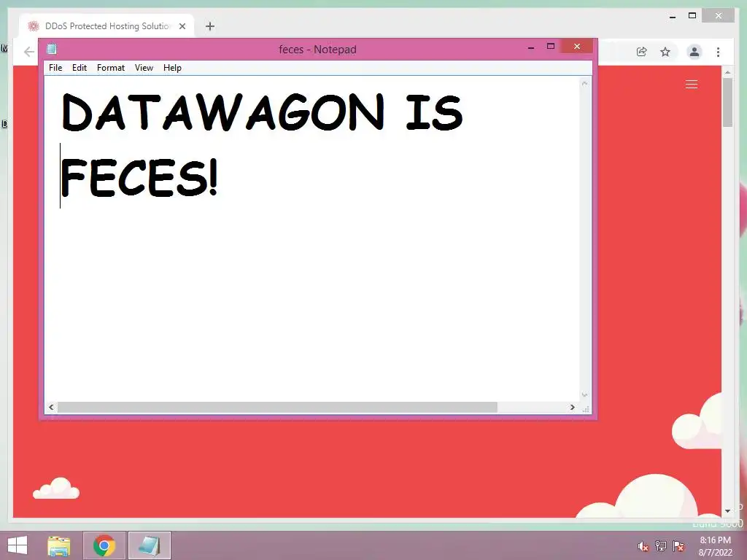Image resolution: width=747 pixels, height=560 pixels.
Task: Open the File menu in Notepad
Action: [x=55, y=68]
